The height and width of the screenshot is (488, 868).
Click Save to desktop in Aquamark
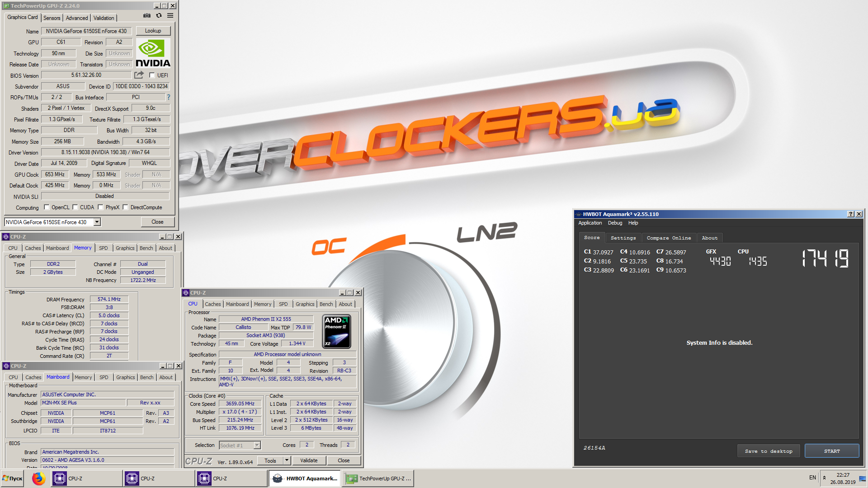(x=769, y=451)
